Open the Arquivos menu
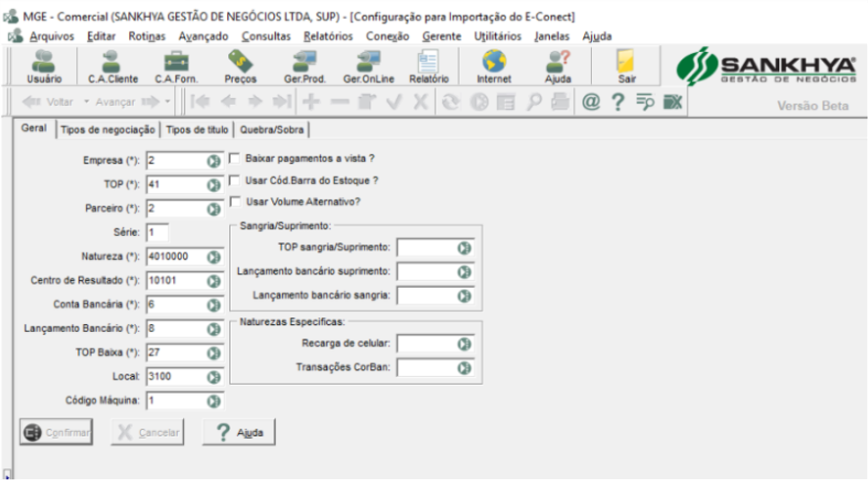868x480 pixels. [52, 36]
